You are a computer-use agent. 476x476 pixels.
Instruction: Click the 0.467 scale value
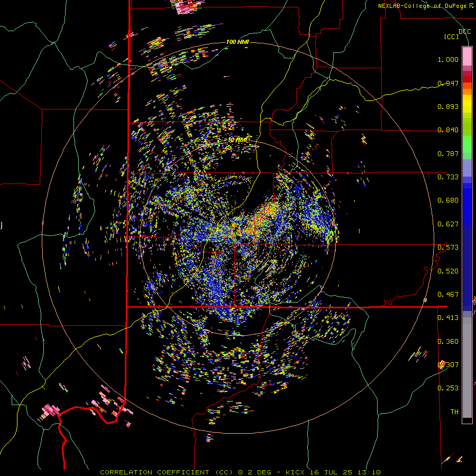coord(448,295)
